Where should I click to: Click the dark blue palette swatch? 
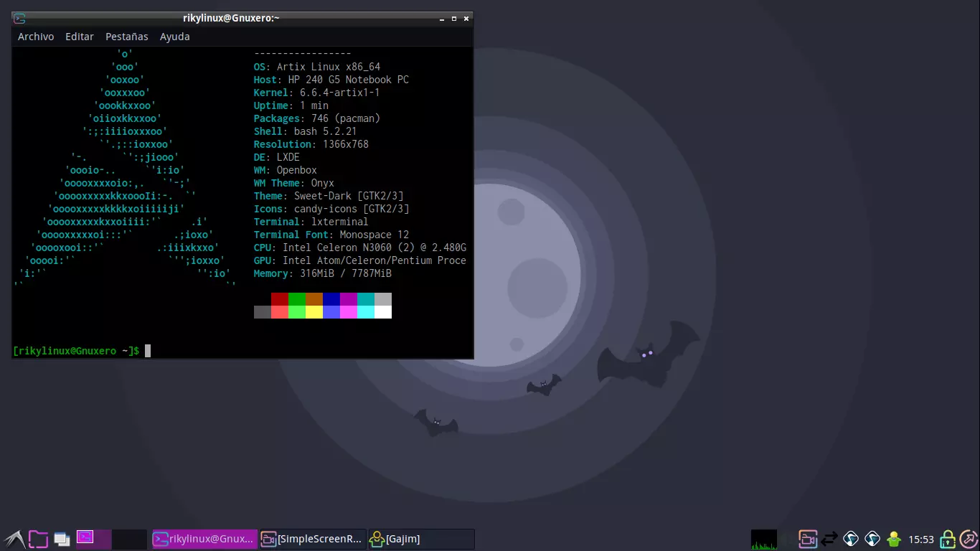[331, 299]
